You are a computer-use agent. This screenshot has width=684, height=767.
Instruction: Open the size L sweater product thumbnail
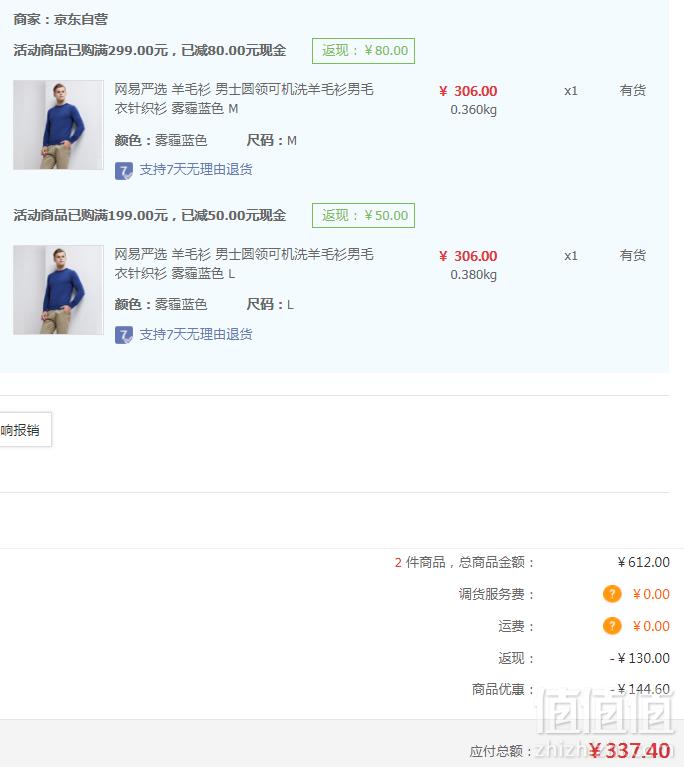click(58, 290)
